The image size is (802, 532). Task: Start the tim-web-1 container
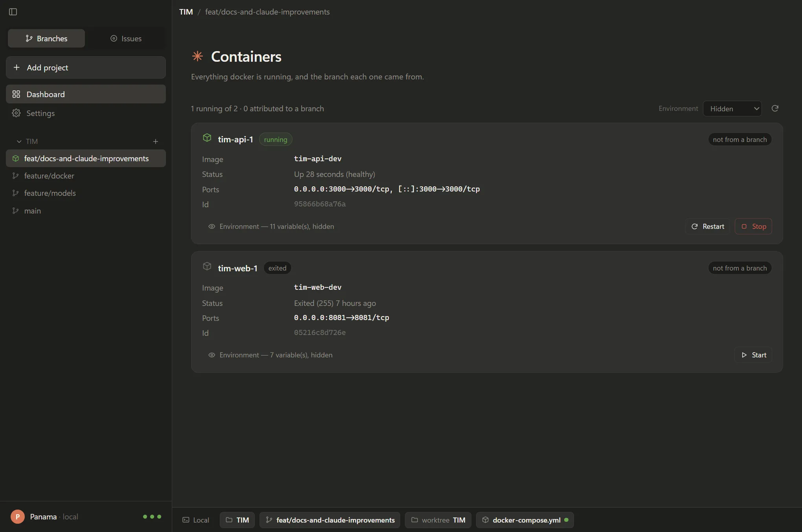click(x=753, y=355)
